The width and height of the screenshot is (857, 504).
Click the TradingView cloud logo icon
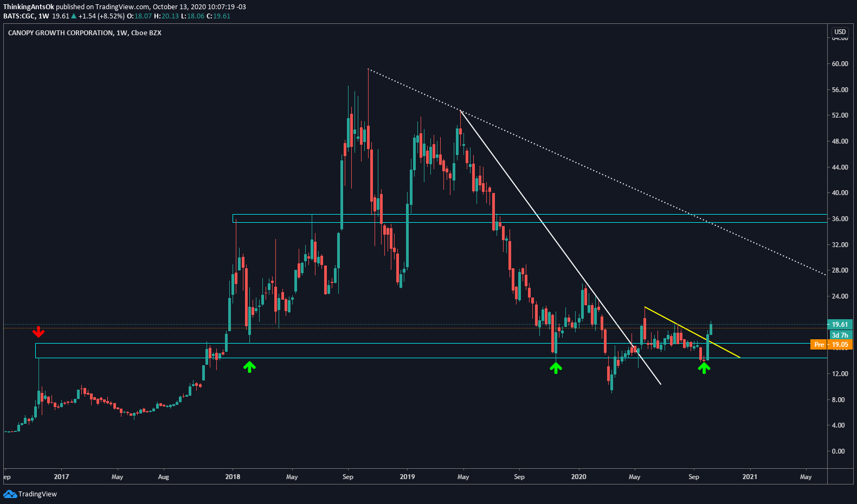[10, 494]
